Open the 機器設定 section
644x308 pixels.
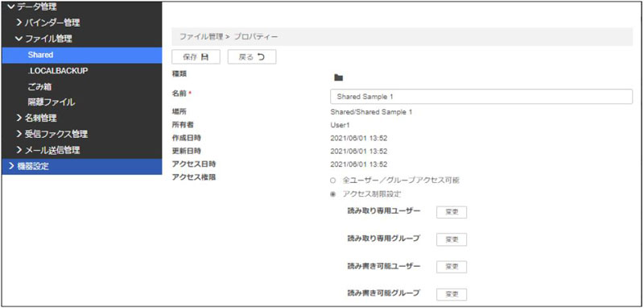[x=82, y=167]
